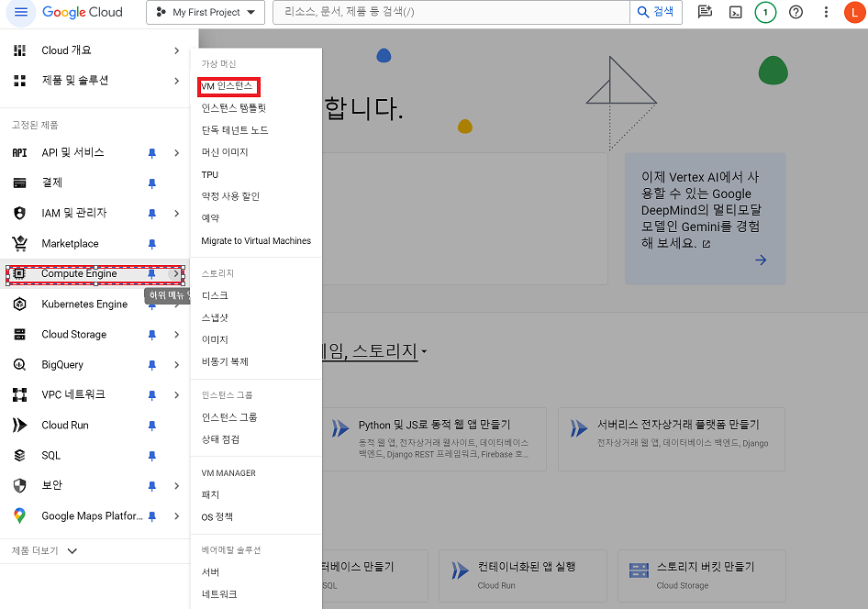
Task: Click the user account avatar L
Action: coord(855,12)
